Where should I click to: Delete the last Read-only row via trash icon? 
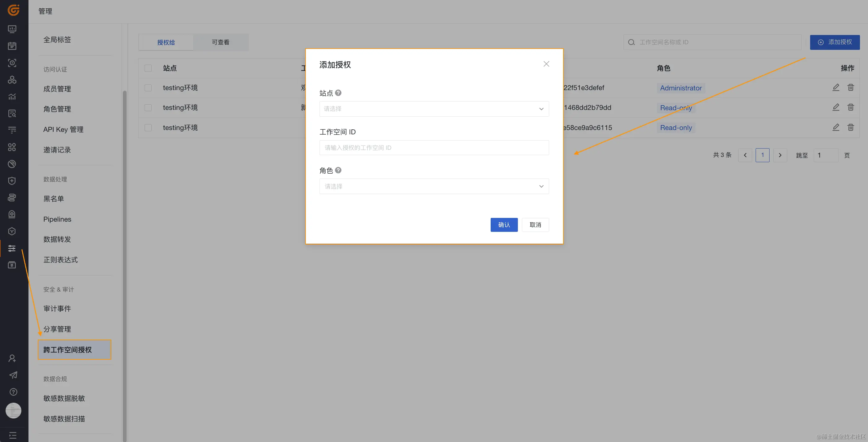pos(850,128)
